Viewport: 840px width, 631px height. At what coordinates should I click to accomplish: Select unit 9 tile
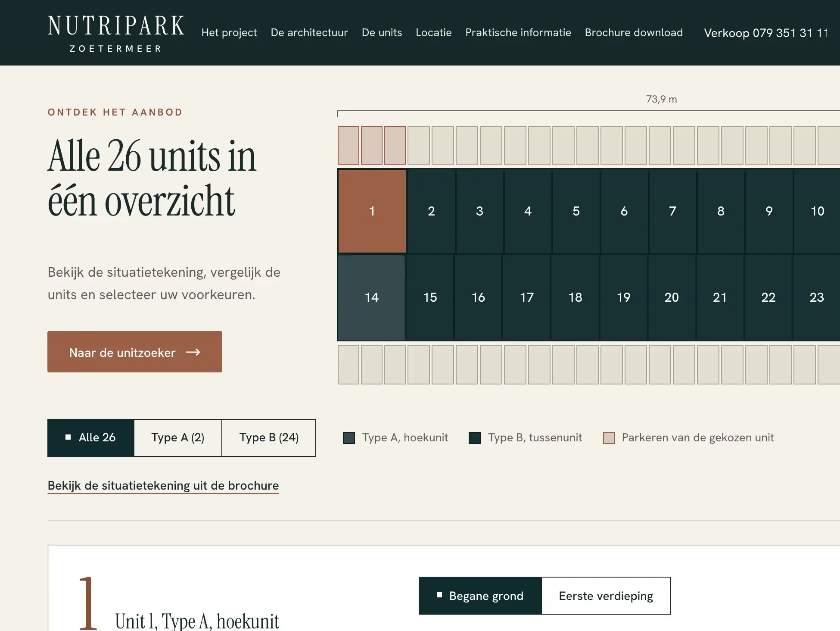coord(769,211)
